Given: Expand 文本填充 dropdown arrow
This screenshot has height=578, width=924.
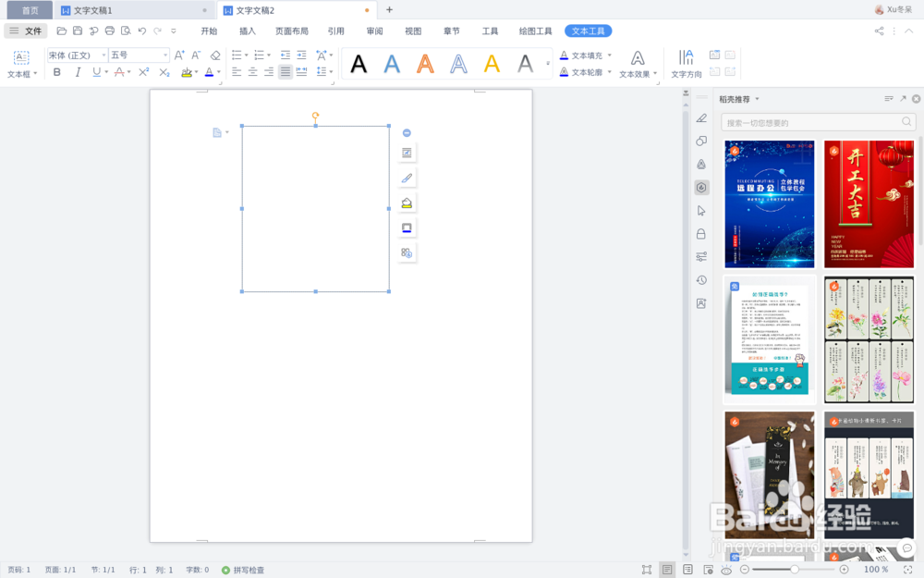Looking at the screenshot, I should coord(609,55).
